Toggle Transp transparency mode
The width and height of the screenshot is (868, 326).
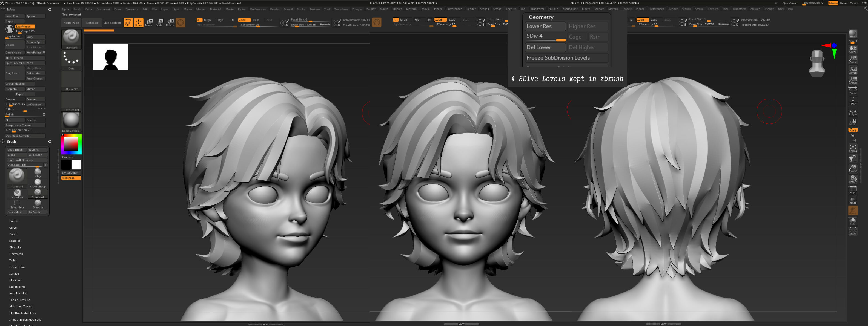pyautogui.click(x=853, y=200)
